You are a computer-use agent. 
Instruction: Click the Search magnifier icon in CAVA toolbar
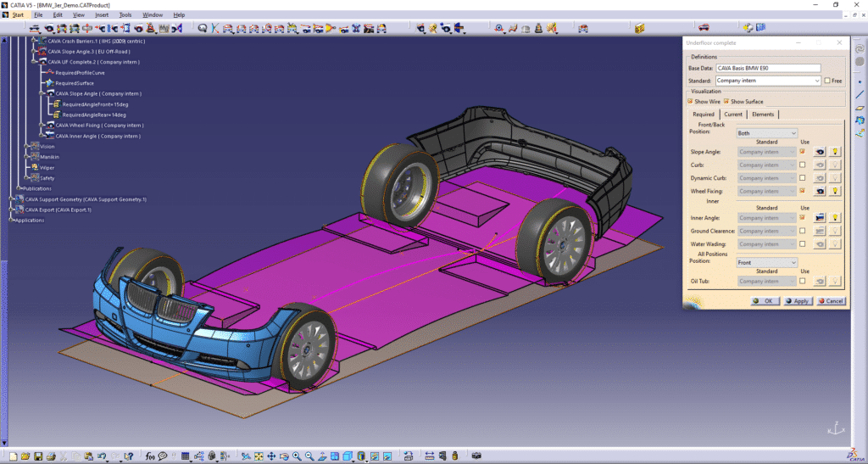pyautogui.click(x=202, y=28)
